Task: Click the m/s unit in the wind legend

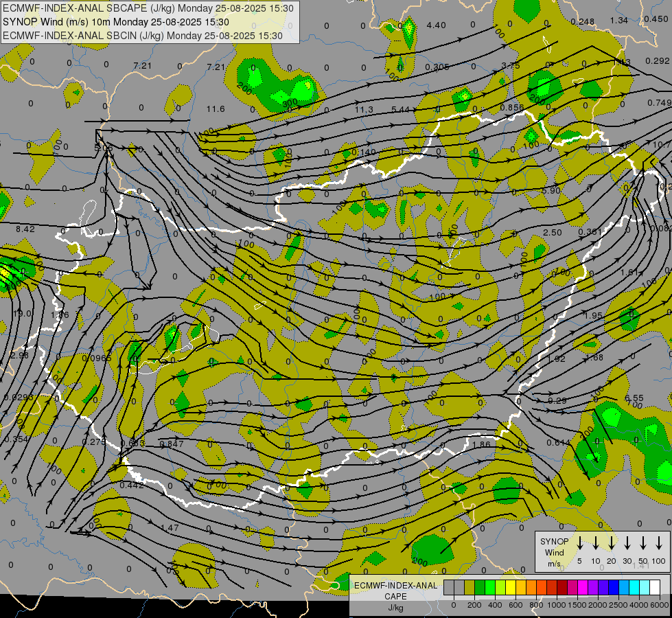Action: (554, 564)
